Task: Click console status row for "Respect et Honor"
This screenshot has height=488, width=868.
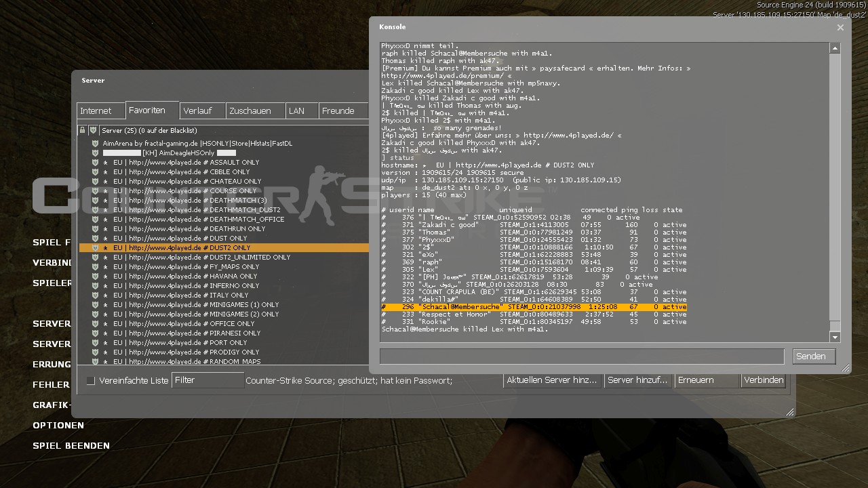Action: tap(534, 314)
